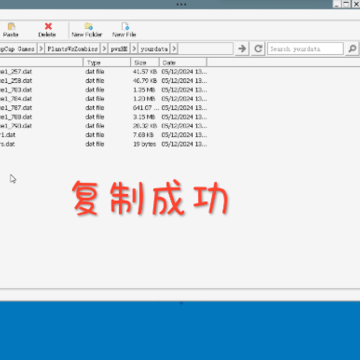Image resolution: width=360 pixels, height=360 pixels.
Task: Sort files by the Date column
Action: (183, 62)
